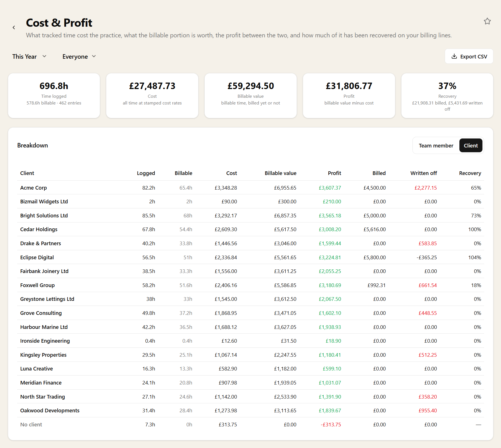The image size is (501, 448).
Task: Click the £31,806.77 Profit summary card
Action: coord(349,96)
